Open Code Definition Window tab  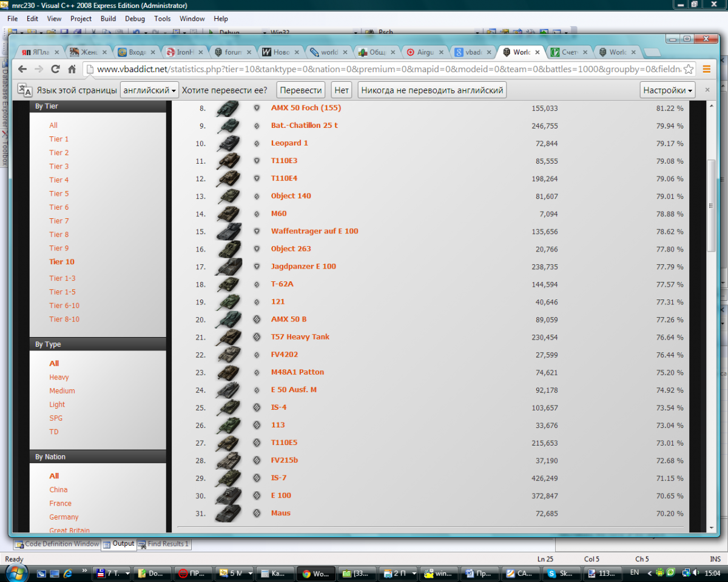click(56, 544)
